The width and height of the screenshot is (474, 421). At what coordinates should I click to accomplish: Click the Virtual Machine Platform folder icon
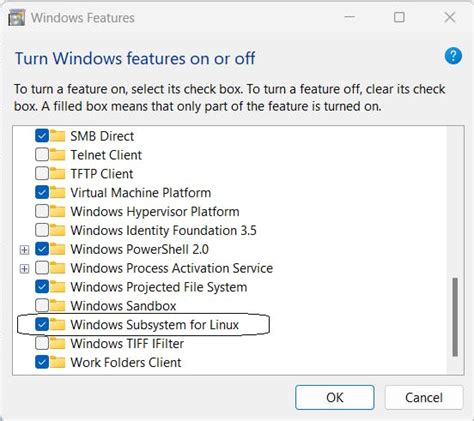pyautogui.click(x=57, y=192)
